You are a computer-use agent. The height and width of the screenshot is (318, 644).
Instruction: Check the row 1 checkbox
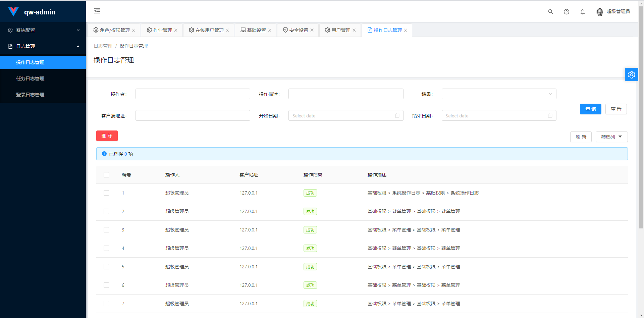click(x=106, y=193)
